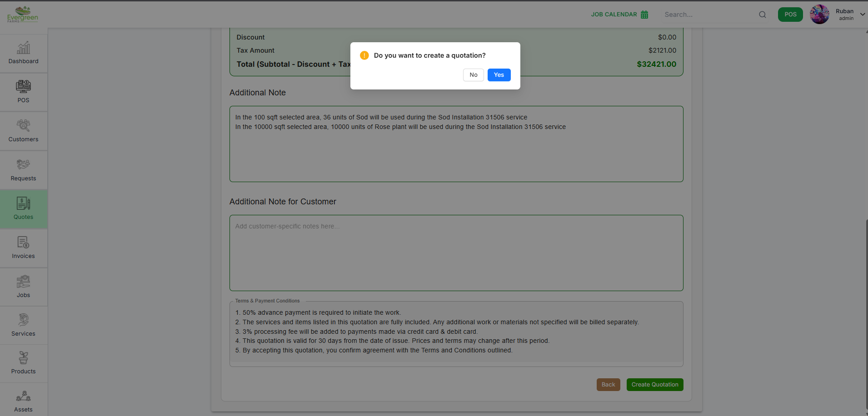The width and height of the screenshot is (868, 416).
Task: Click into the Additional Note text area
Action: pyautogui.click(x=456, y=144)
